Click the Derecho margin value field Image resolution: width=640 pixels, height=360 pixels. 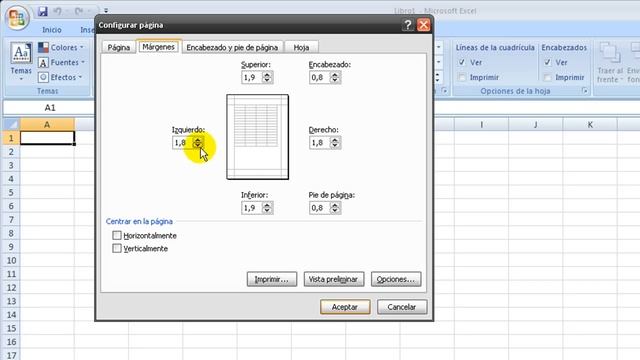coord(320,142)
